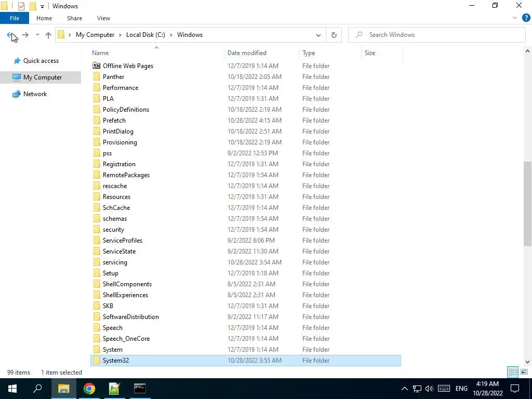Select the SoftwareDistribution folder name

coord(130,317)
